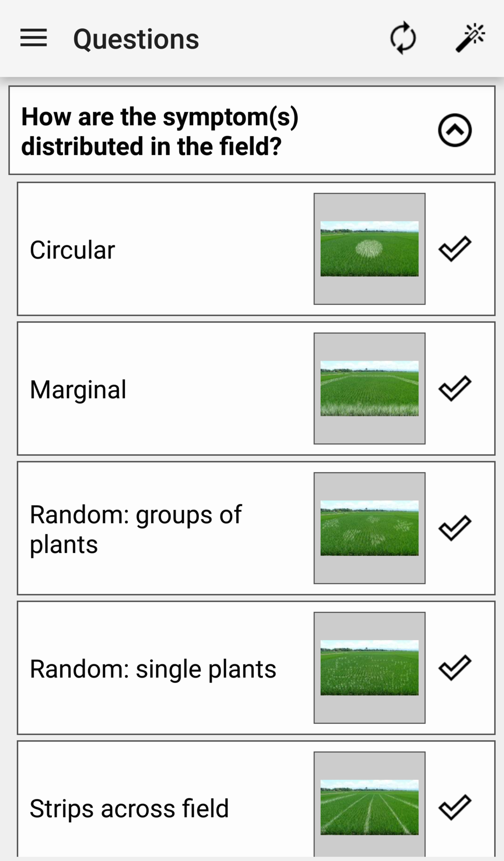Select the Strips across field label
This screenshot has height=861, width=504.
point(129,808)
